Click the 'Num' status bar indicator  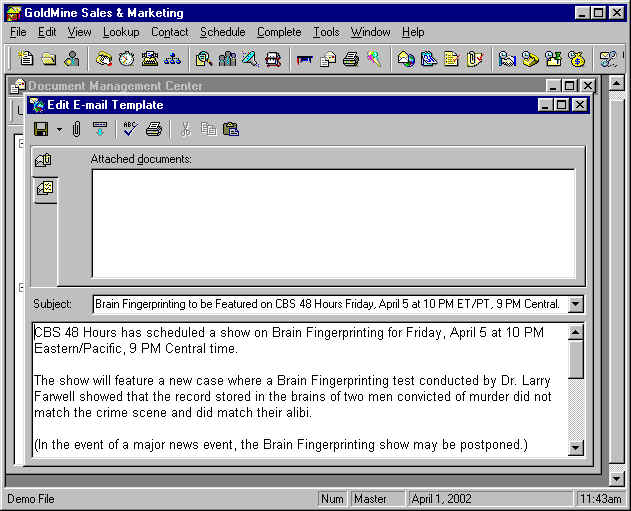pos(332,499)
